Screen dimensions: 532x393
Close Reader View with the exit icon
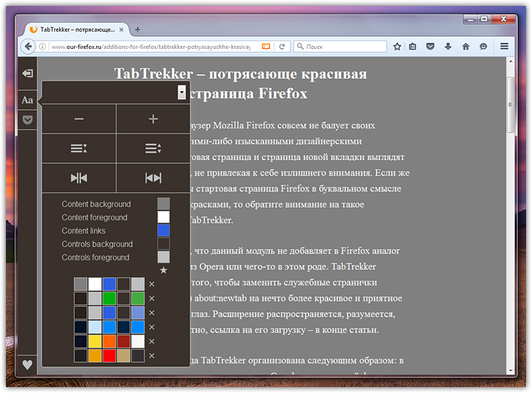click(27, 73)
